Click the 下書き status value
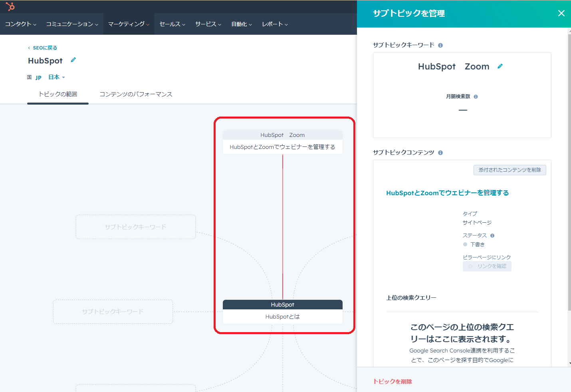 [478, 244]
